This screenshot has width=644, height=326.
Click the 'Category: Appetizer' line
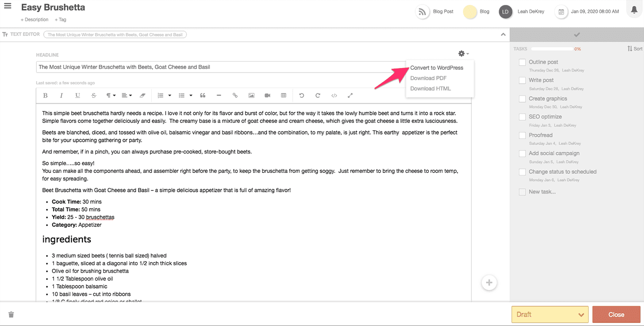tap(77, 225)
